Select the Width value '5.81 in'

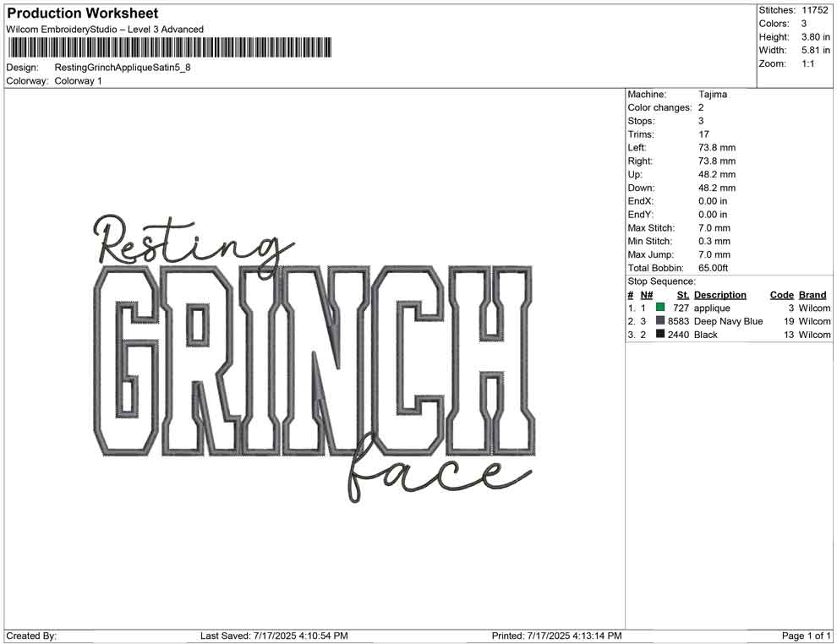pos(816,50)
